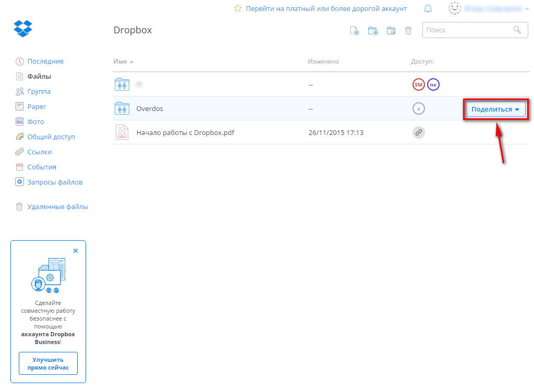Click the Dropbox Business promo illustration
Image resolution: width=534 pixels, height=392 pixels.
coord(48,275)
